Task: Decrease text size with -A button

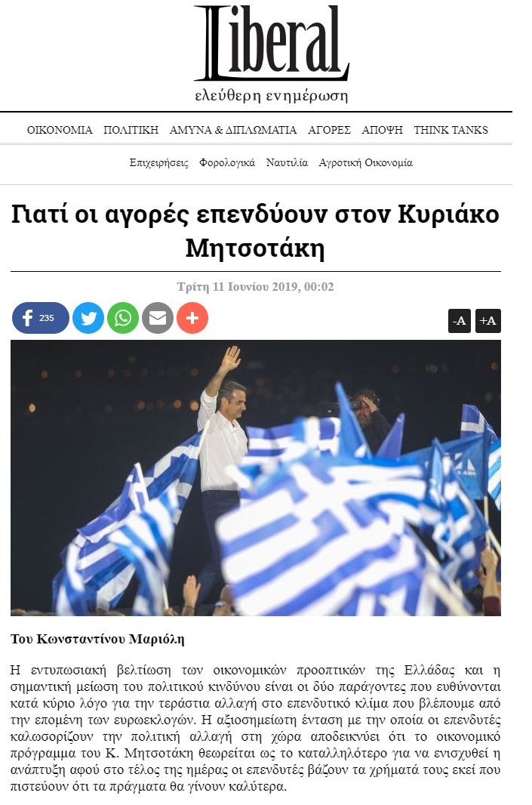Action: tap(459, 321)
